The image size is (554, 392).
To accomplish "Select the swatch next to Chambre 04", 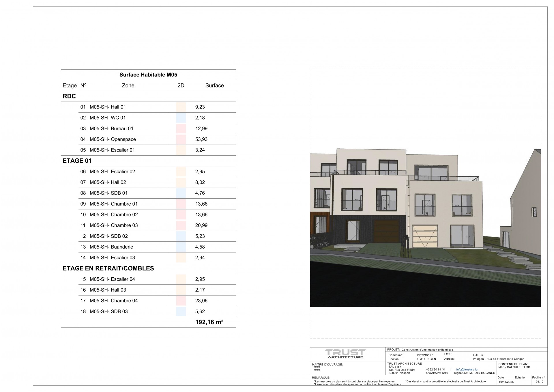I will tap(181, 301).
